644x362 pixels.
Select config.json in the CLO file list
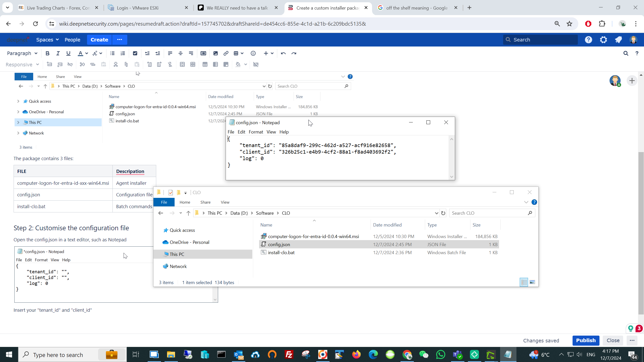pos(279,244)
